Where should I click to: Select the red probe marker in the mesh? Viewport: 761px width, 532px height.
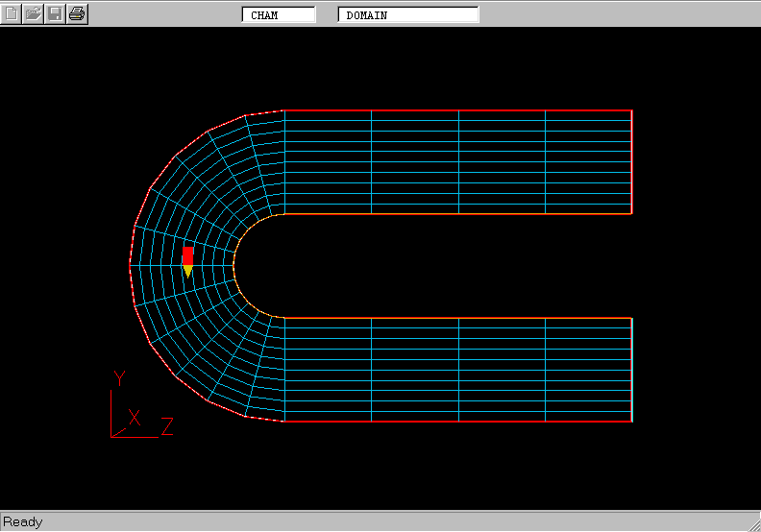coord(187,256)
